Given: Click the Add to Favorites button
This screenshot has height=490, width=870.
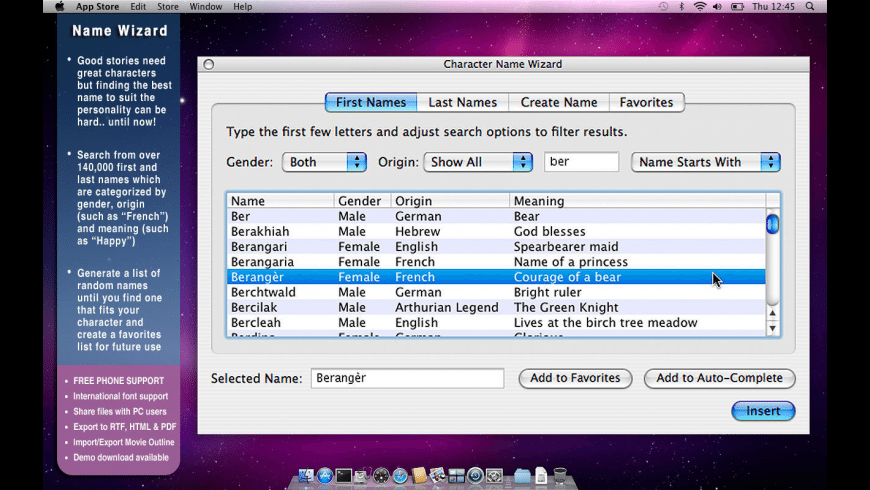Looking at the screenshot, I should coord(575,378).
